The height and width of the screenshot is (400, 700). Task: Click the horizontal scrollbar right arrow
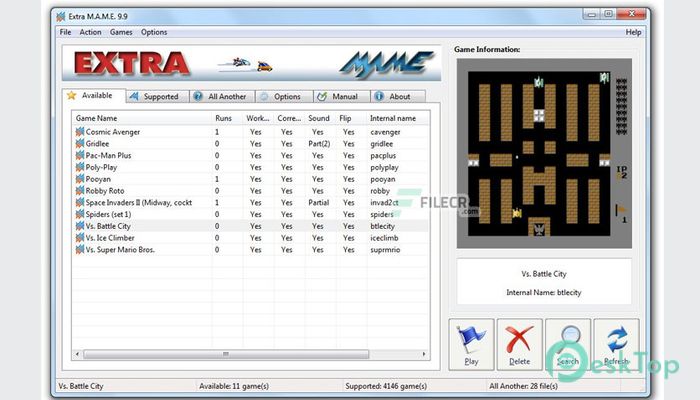click(x=424, y=354)
